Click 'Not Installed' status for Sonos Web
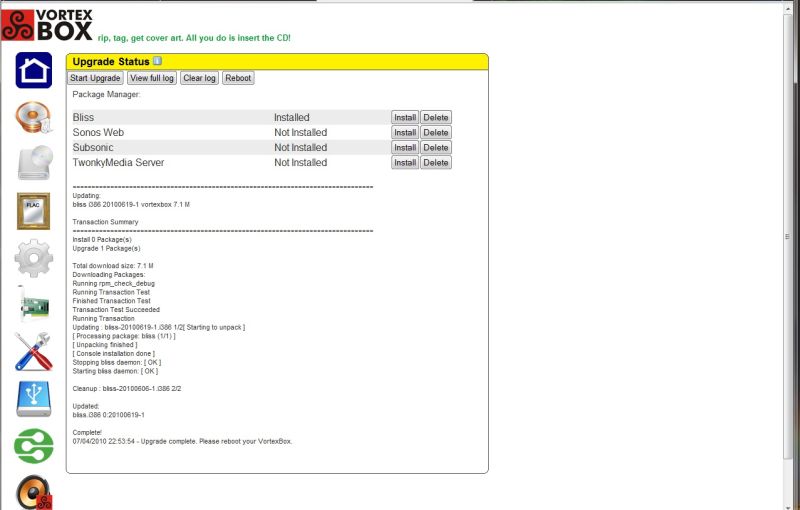 (301, 133)
